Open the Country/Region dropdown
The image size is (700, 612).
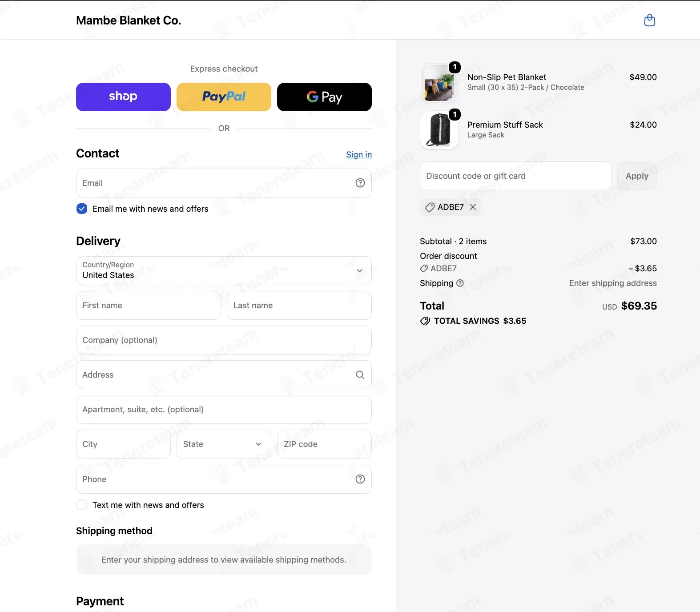click(224, 270)
